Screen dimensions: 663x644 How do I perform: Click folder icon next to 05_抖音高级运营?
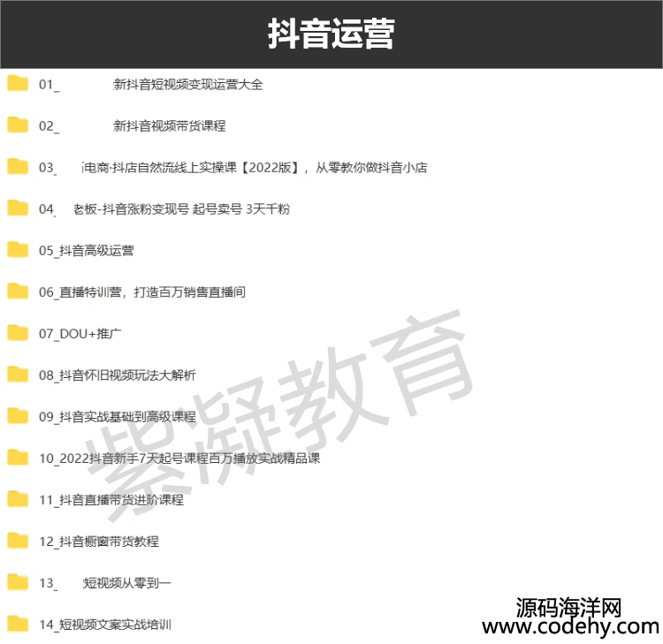pos(18,250)
